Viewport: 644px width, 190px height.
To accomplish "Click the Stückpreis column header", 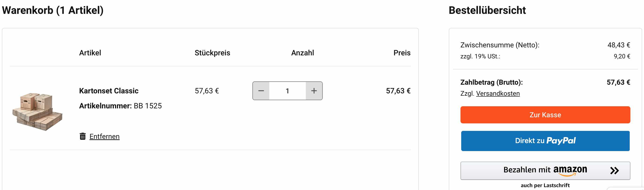I will click(212, 53).
